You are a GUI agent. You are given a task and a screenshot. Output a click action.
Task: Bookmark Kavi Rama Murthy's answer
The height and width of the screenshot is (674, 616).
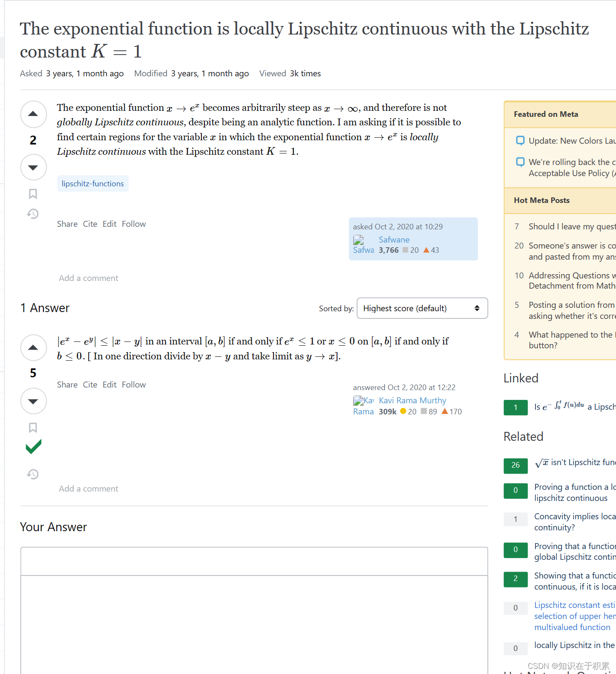click(33, 428)
